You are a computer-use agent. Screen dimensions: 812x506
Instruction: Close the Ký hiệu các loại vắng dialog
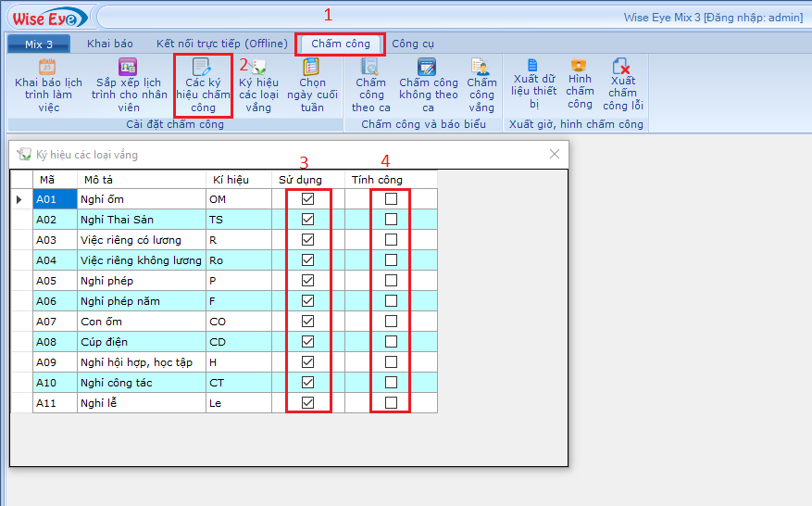point(555,155)
